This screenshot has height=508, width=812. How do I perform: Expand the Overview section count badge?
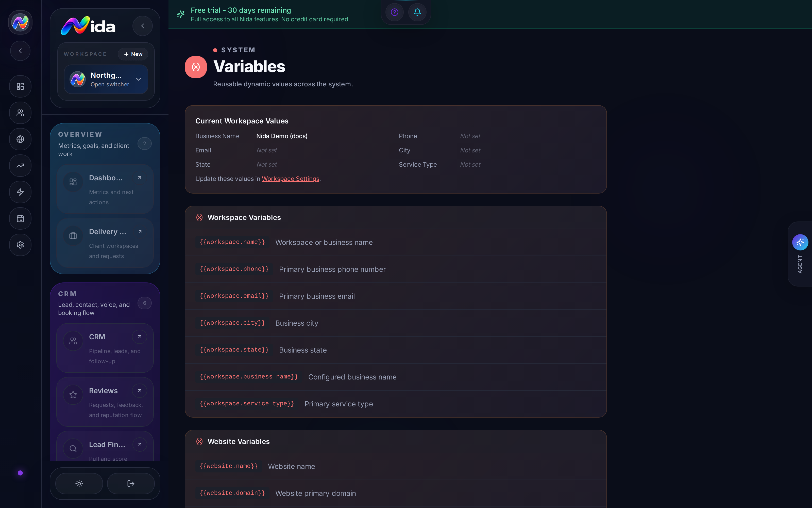click(145, 144)
